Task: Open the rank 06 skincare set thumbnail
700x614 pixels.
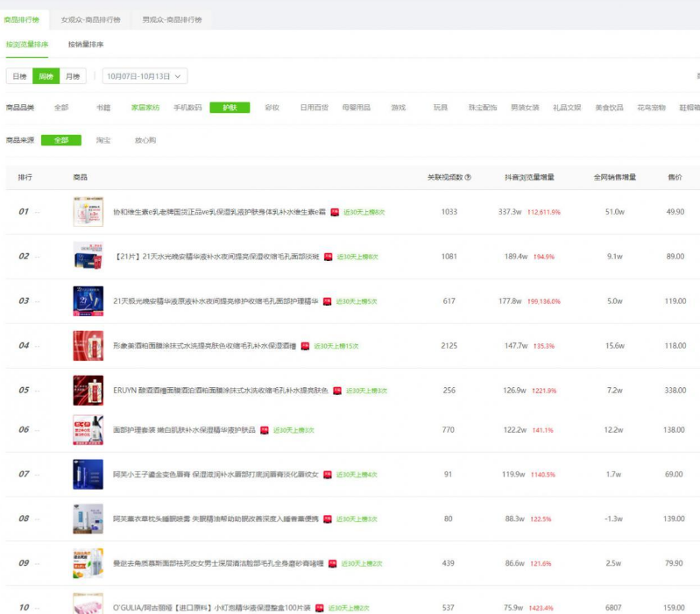Action: tap(88, 430)
